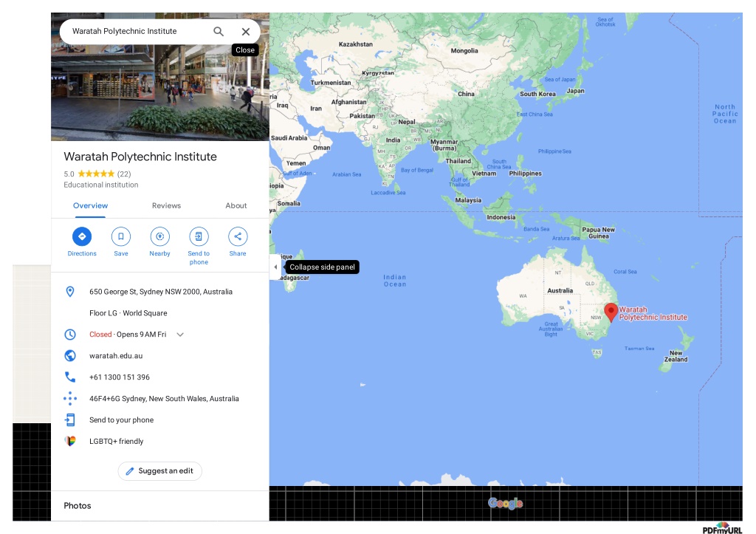Click the five-star rating

click(96, 174)
